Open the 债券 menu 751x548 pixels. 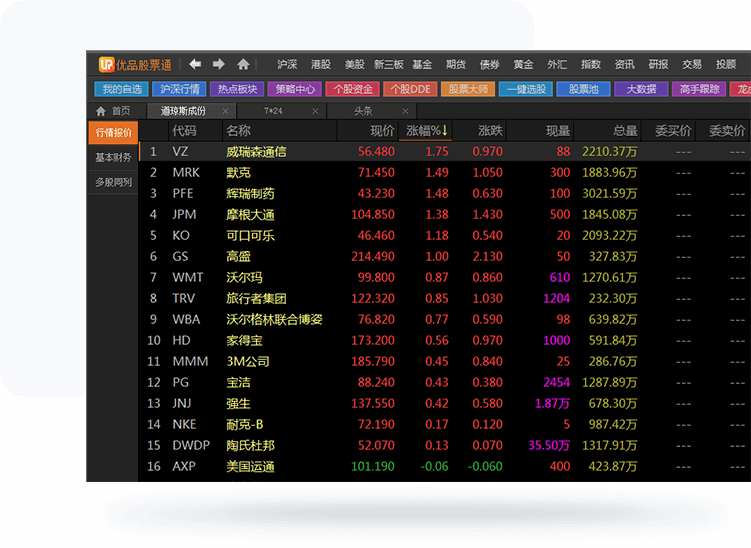(489, 64)
